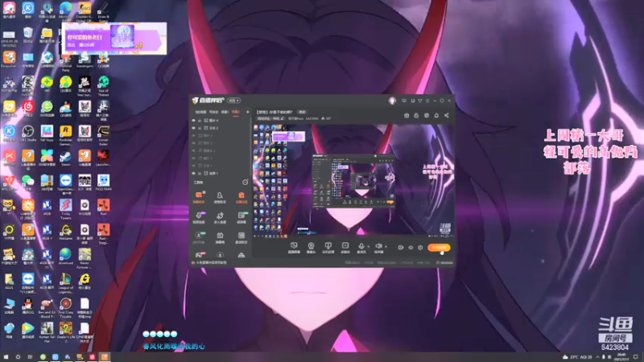Open the Sea of Thieves desktop shortcut
This screenshot has height=362, width=644.
[x=104, y=85]
